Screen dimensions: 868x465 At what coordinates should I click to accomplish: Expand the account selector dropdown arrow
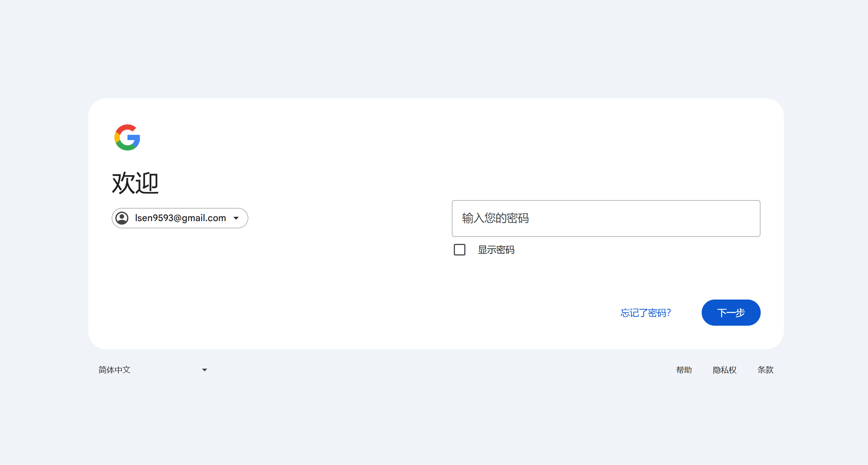pyautogui.click(x=236, y=218)
